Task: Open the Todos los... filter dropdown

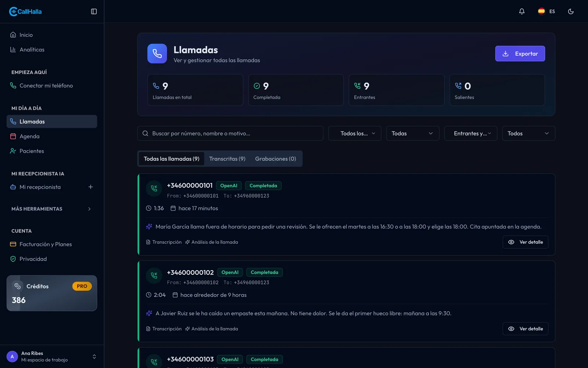Action: click(x=355, y=134)
